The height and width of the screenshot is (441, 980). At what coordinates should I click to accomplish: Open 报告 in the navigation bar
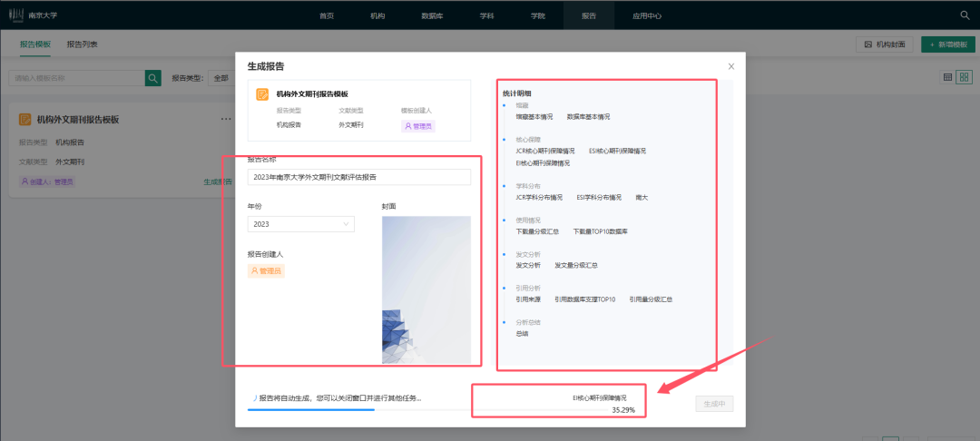pos(589,15)
